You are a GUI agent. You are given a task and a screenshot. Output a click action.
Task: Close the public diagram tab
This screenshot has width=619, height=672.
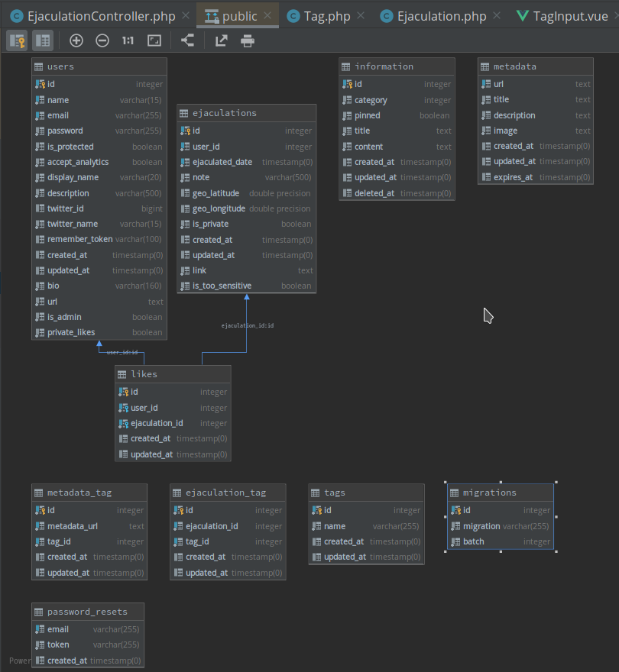click(267, 16)
